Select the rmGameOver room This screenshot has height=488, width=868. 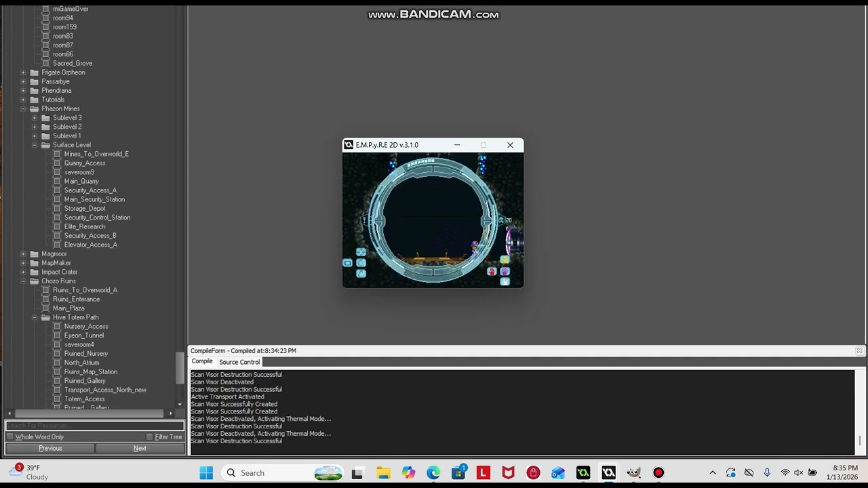click(x=71, y=9)
